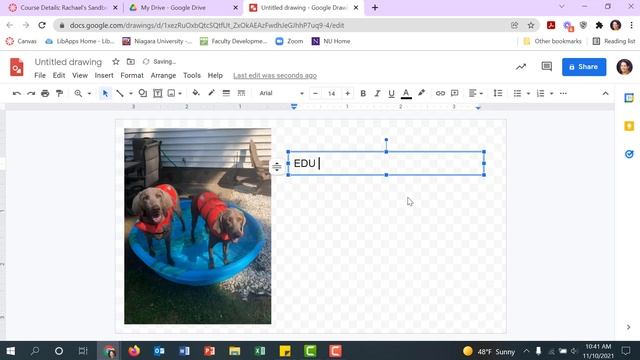Open border color pencil
Viewport: 640px width, 360px height.
[211, 93]
